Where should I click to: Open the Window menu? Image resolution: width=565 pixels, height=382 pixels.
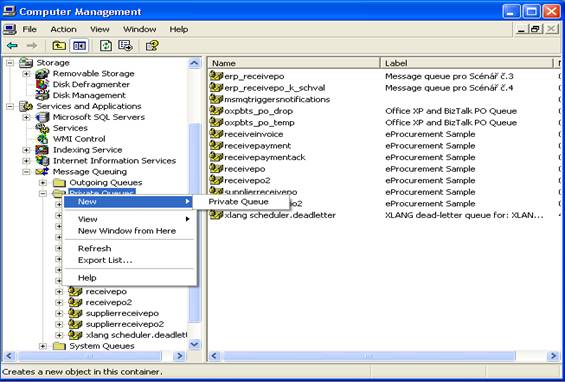click(139, 29)
